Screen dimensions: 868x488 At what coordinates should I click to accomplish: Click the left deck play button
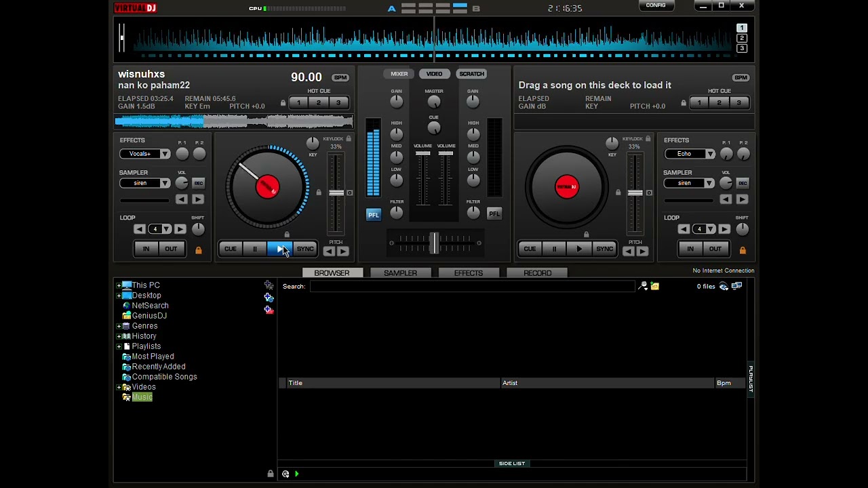tap(280, 249)
